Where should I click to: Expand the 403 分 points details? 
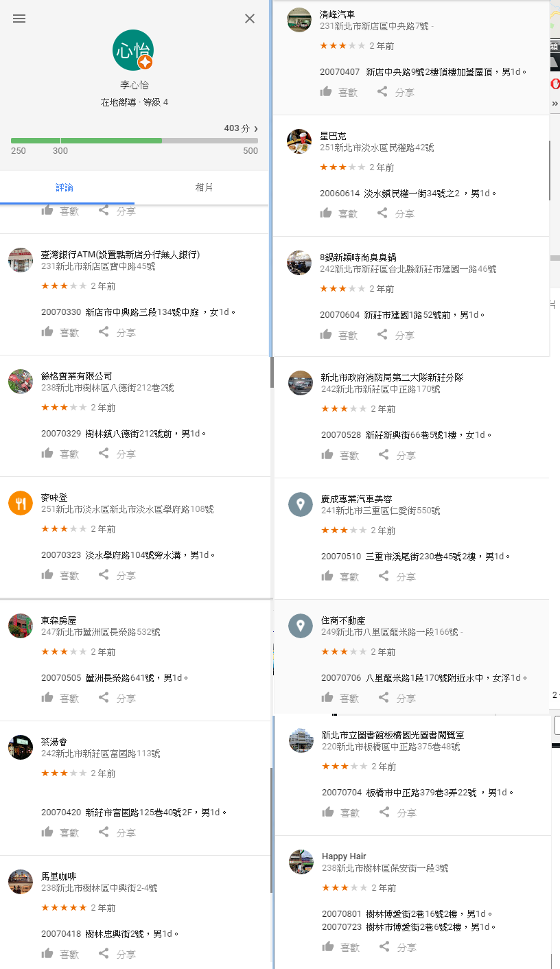click(241, 128)
